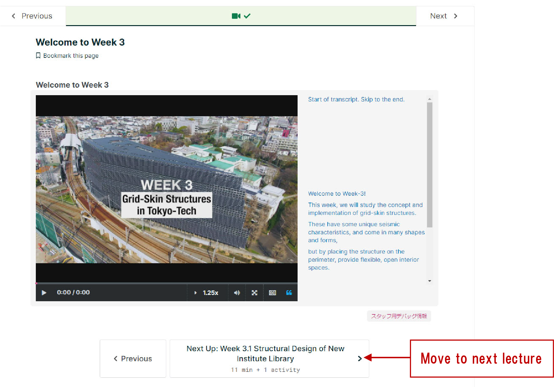Select the transcript quote icon
554x392 pixels.
pyautogui.click(x=289, y=293)
